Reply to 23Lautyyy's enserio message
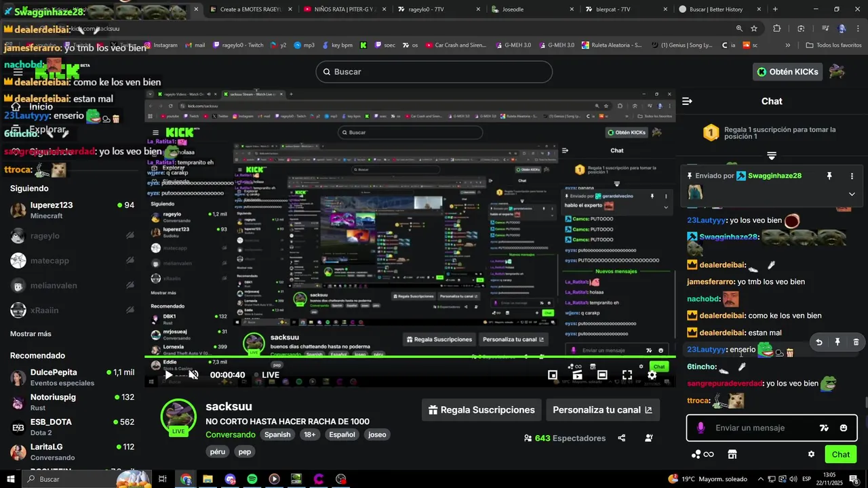The width and height of the screenshot is (868, 488). (x=819, y=342)
